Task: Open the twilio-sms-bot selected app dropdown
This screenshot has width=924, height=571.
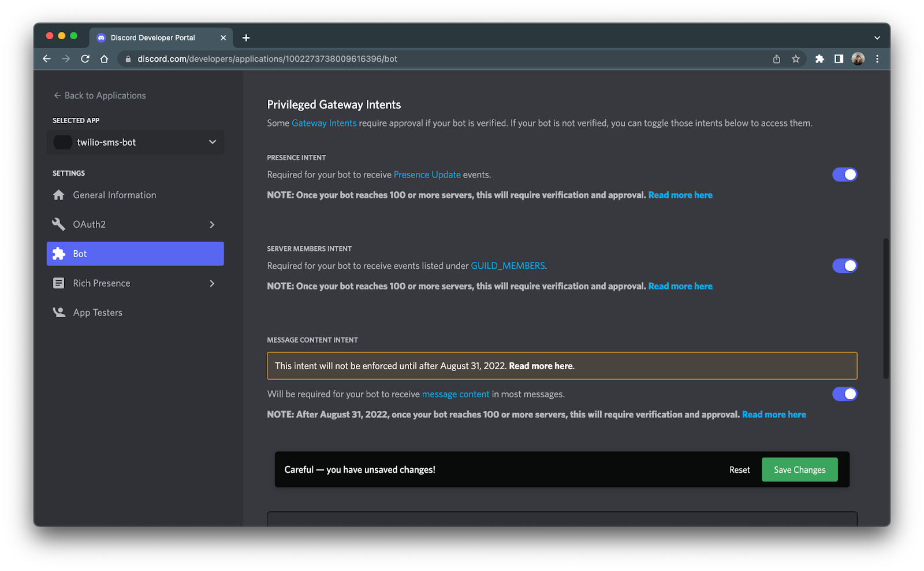Action: click(x=135, y=142)
